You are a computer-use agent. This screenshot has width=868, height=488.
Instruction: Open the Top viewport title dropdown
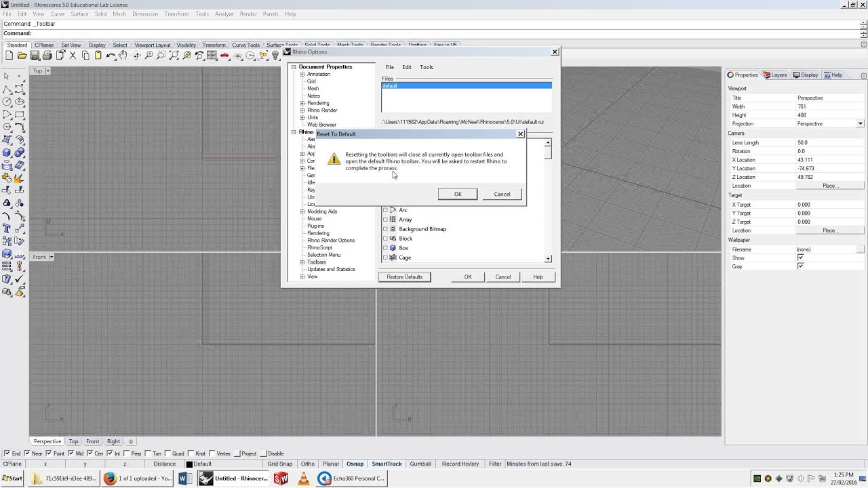[x=48, y=71]
